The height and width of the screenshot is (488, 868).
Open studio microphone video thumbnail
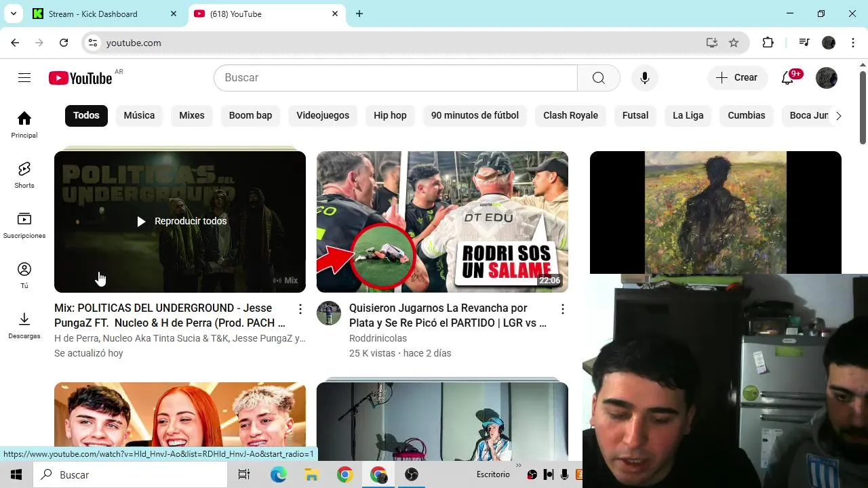(442, 422)
